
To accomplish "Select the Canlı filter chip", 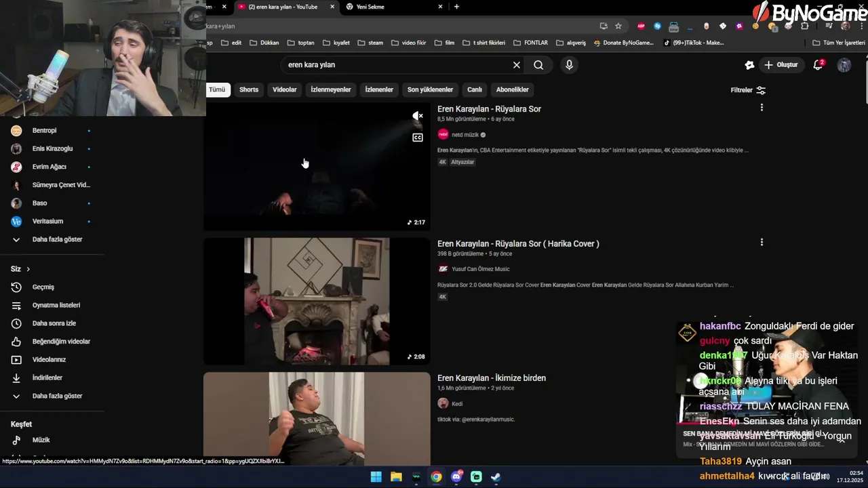I will (x=475, y=89).
